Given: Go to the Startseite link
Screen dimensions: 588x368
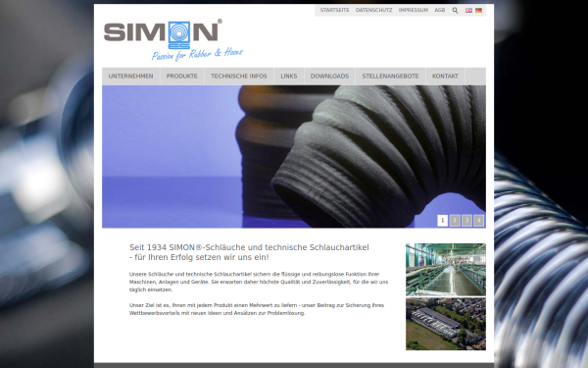Looking at the screenshot, I should point(334,10).
